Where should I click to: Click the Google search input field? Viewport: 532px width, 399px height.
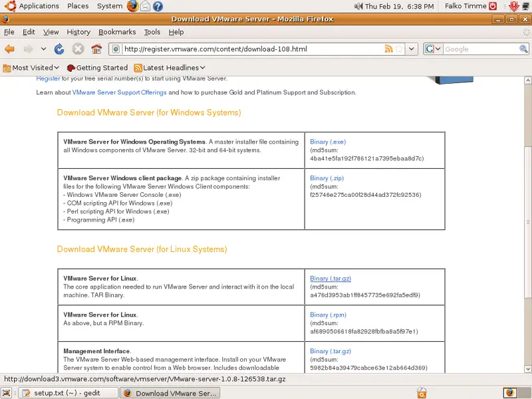481,49
